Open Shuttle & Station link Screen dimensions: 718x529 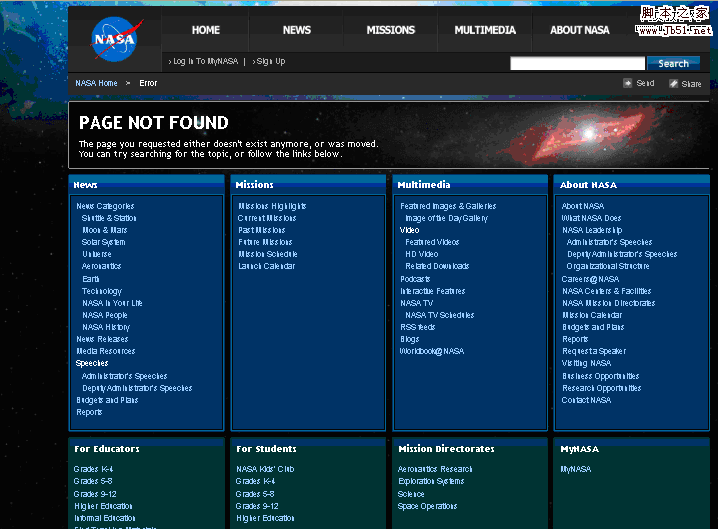[109, 218]
